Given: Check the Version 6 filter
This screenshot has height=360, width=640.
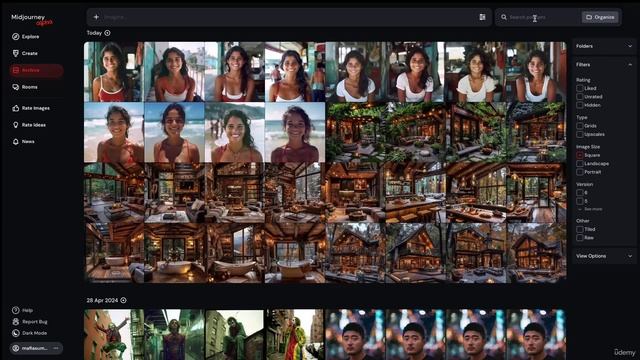Looking at the screenshot, I should (x=580, y=192).
